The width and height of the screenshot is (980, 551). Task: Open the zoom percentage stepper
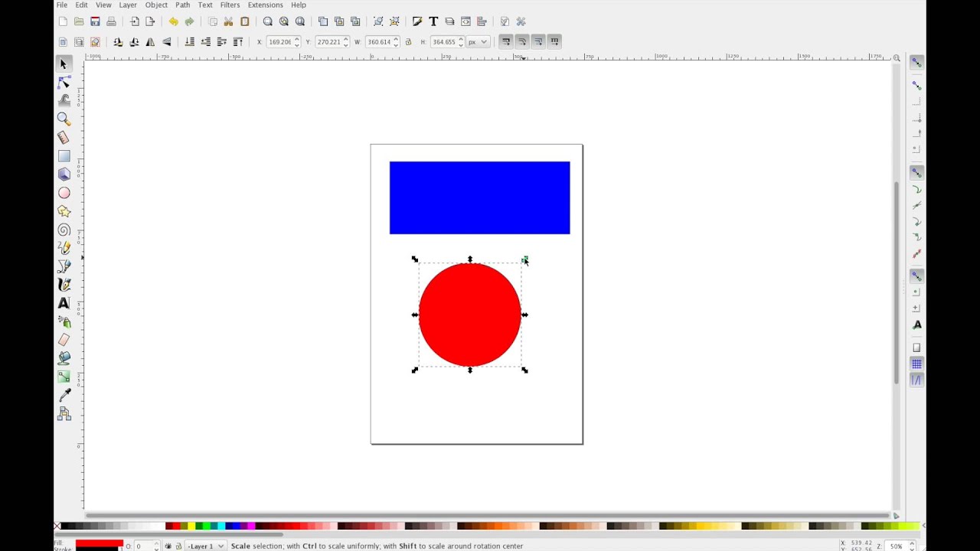(912, 546)
